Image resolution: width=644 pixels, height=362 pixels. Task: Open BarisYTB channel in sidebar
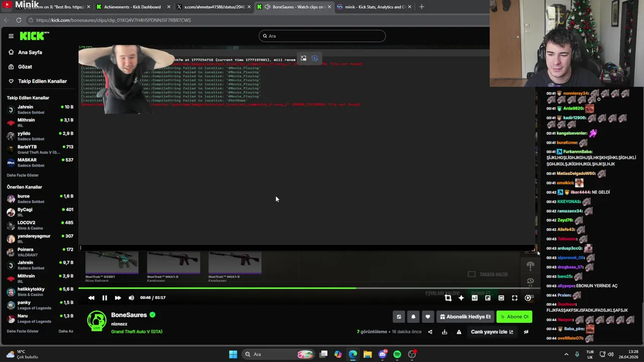(40, 149)
